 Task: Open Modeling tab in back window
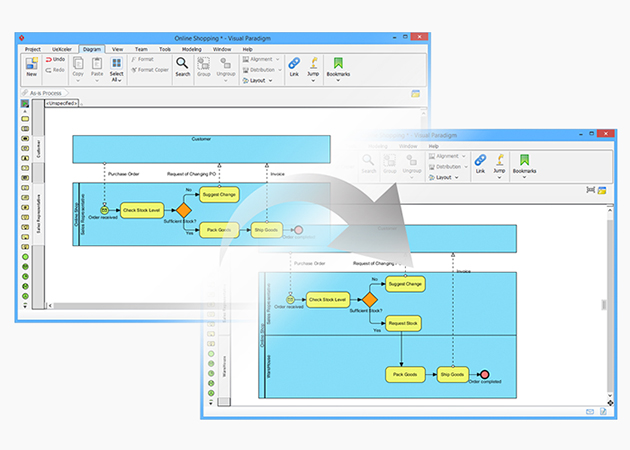192,49
